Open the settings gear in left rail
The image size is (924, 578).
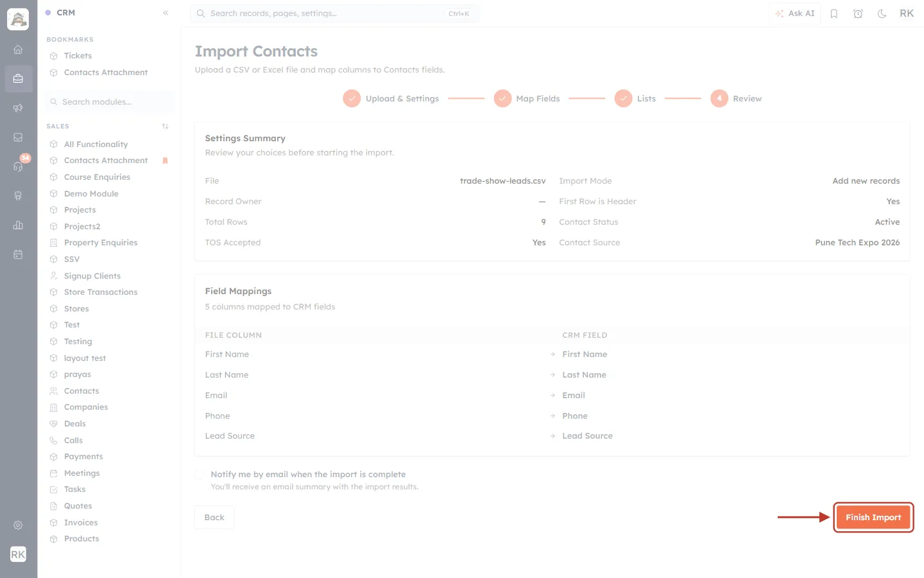click(x=18, y=525)
